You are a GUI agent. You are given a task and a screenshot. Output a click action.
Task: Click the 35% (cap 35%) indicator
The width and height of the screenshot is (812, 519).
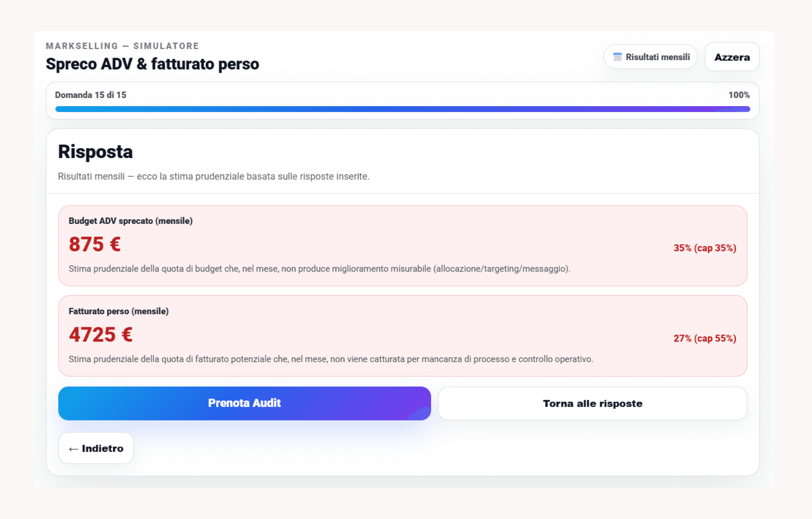[704, 248]
